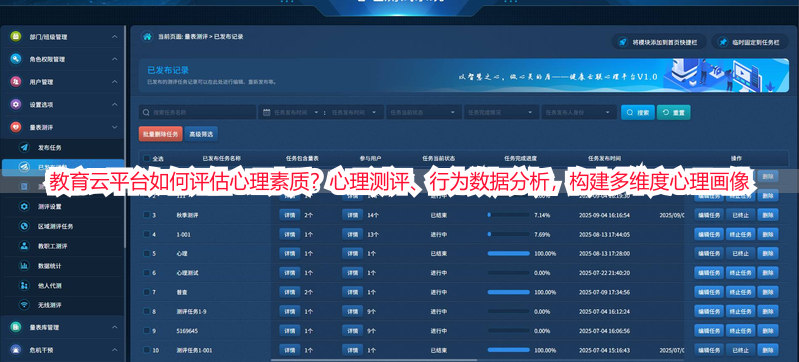Screen dimensions: 799x362
Task: Click the progress bar of 秋季测评 row
Action: coord(508,215)
